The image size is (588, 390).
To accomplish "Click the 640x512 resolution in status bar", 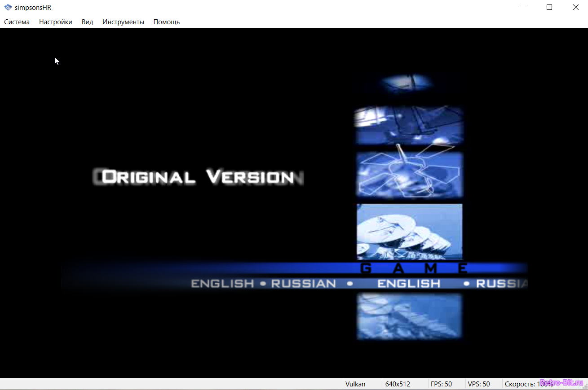I will 398,384.
